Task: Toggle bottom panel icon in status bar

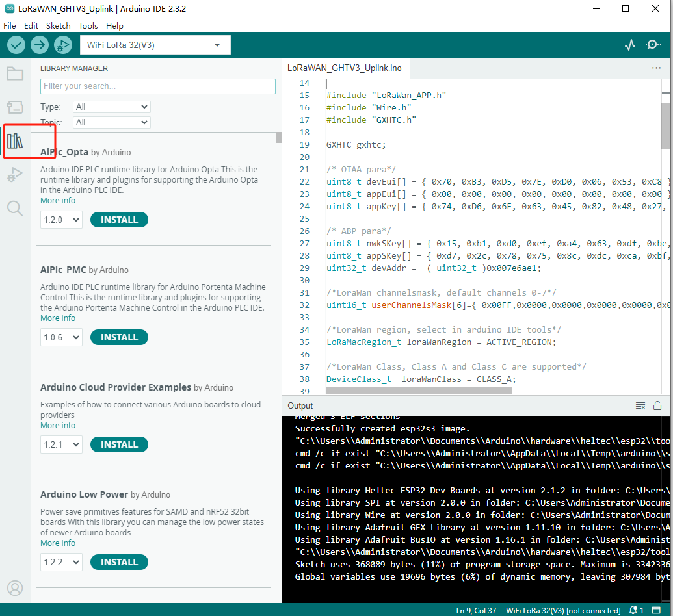Action: click(x=656, y=610)
